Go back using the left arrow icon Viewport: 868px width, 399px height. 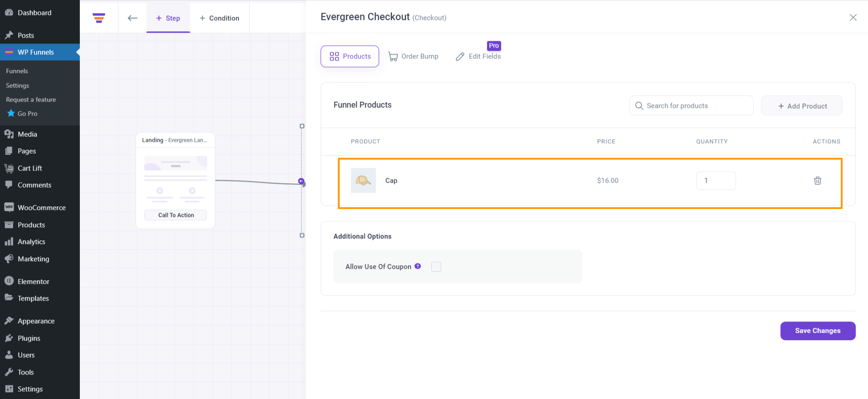coord(132,18)
